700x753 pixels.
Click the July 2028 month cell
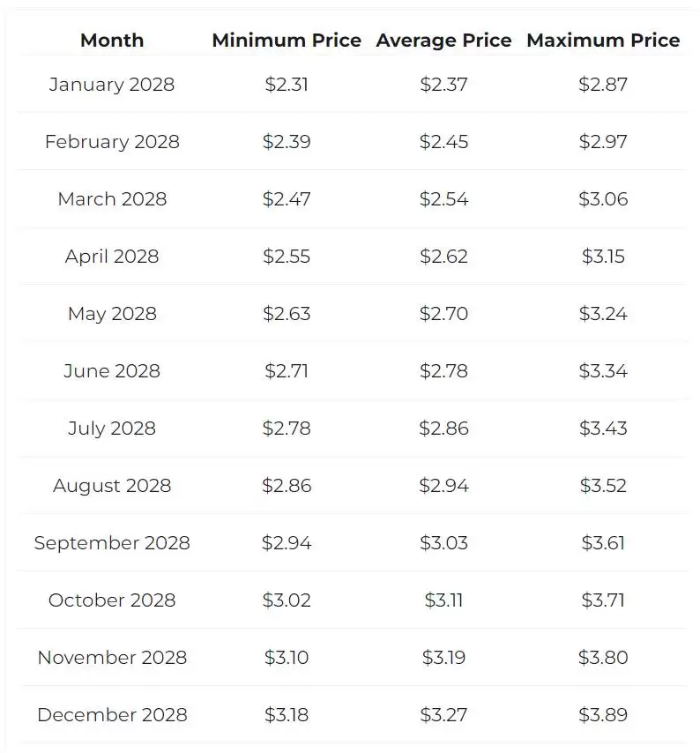[112, 429]
